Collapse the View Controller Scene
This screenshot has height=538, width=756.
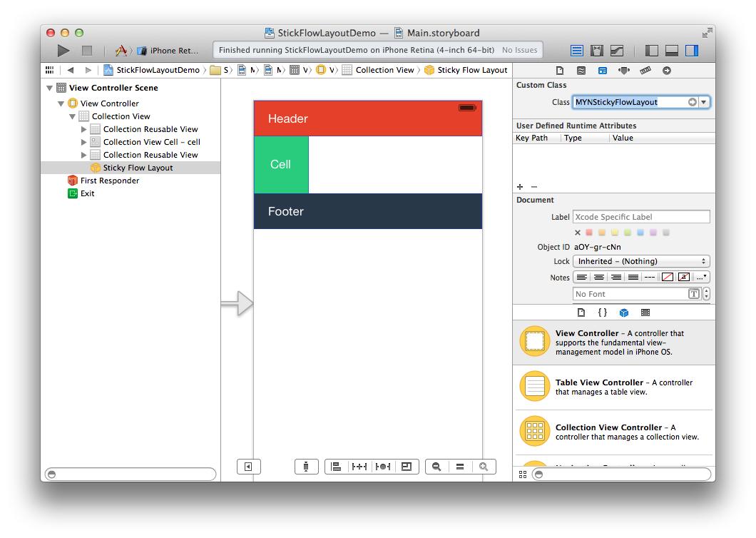tap(49, 88)
